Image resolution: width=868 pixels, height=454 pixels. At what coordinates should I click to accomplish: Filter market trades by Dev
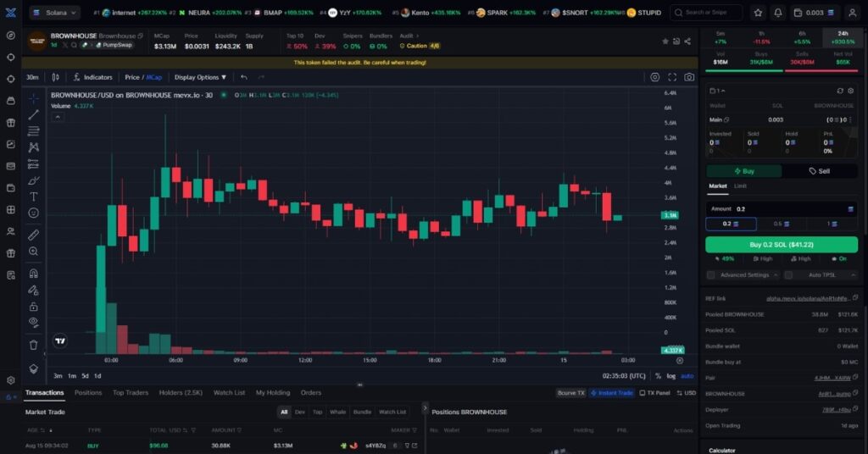pyautogui.click(x=300, y=412)
